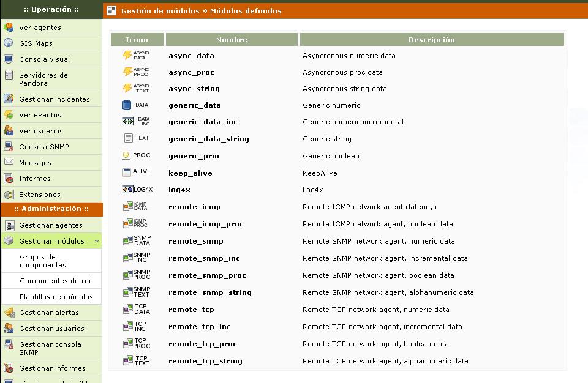This screenshot has width=588, height=383.
Task: Click the Ver agentes sidebar icon
Action: click(x=9, y=28)
